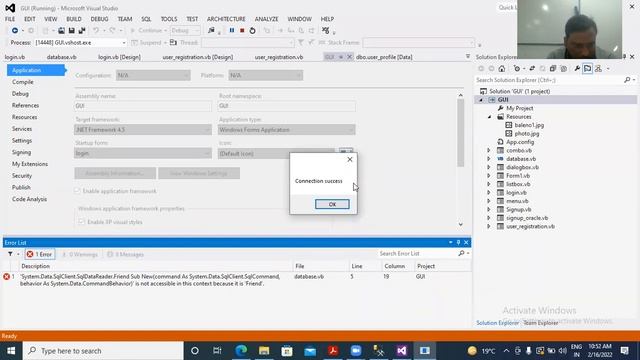Screen dimensions: 640x360
Task: Pause debugging with the Break All icon
Action: [232, 31]
